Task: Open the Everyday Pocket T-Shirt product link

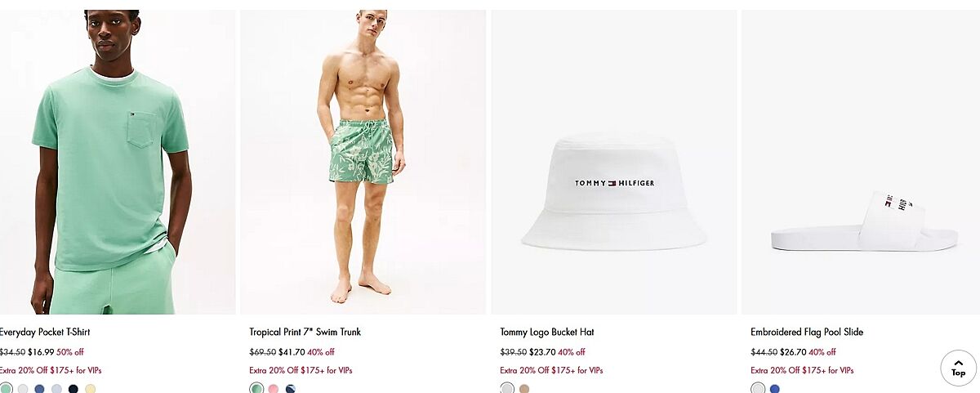Action: pos(45,332)
